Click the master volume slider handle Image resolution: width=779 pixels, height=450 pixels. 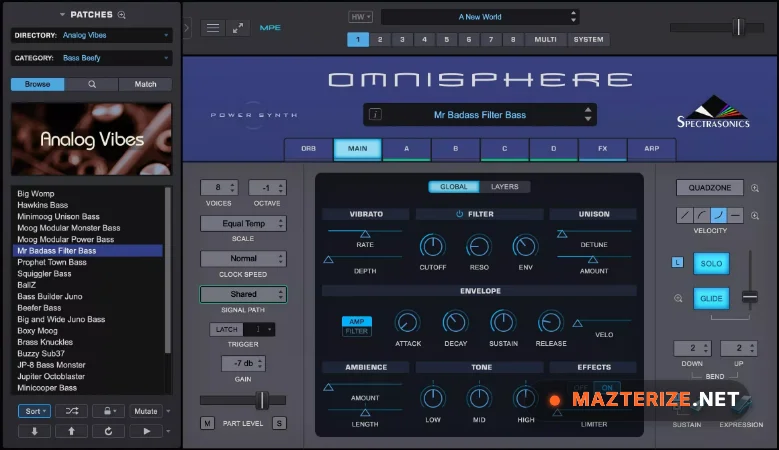(738, 27)
